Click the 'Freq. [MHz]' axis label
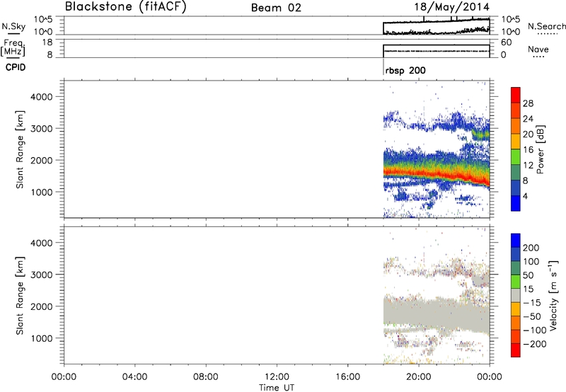Image resolution: width=566 pixels, height=392 pixels. 13,47
